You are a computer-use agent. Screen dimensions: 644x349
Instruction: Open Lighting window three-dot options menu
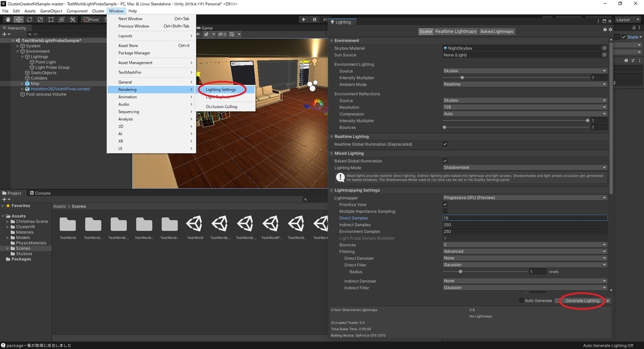click(597, 21)
